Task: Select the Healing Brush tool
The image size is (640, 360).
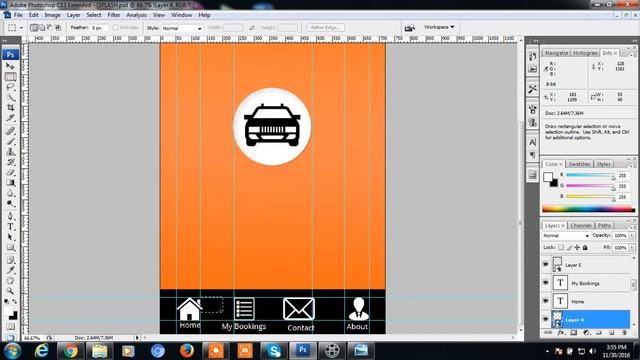Action: [10, 131]
